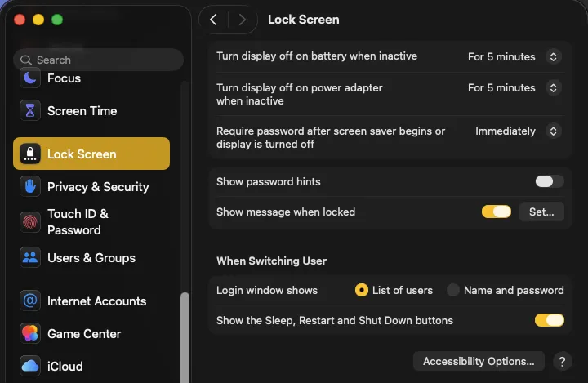Toggle Show Sleep, Restart and Shut Down buttons
This screenshot has height=383, width=588.
coord(549,320)
